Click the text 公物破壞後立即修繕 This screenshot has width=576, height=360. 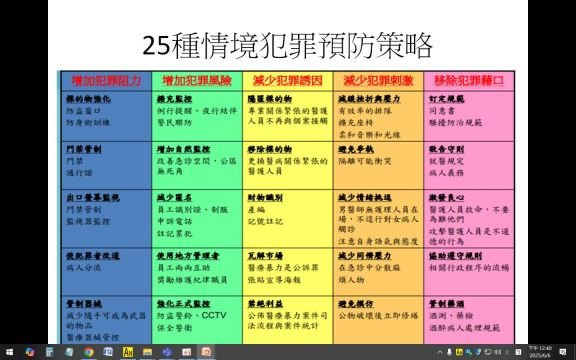coord(378,316)
